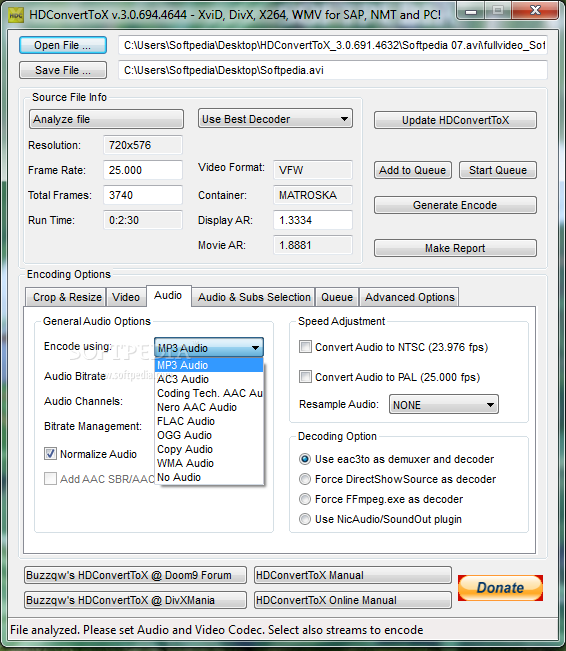Click the source file path field

(333, 45)
